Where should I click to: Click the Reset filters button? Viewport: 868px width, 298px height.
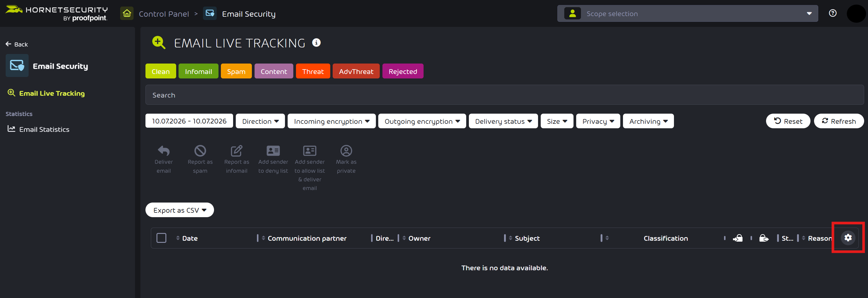tap(788, 121)
